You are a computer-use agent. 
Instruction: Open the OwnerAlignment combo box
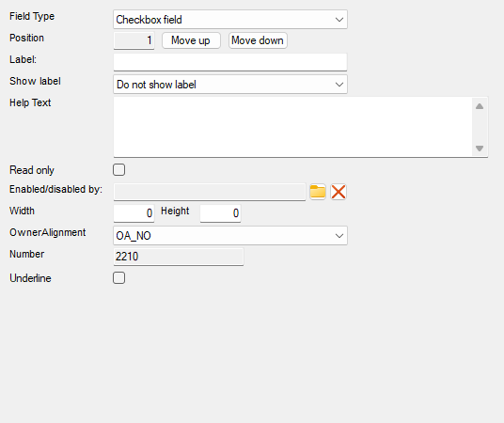pyautogui.click(x=230, y=236)
